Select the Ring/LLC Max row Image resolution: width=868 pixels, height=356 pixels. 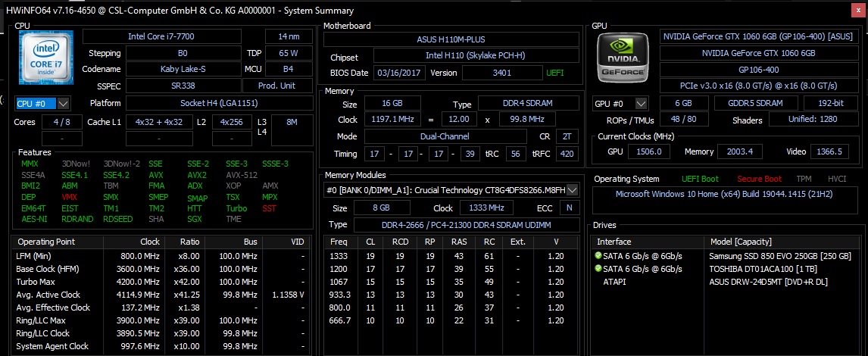tap(161, 320)
